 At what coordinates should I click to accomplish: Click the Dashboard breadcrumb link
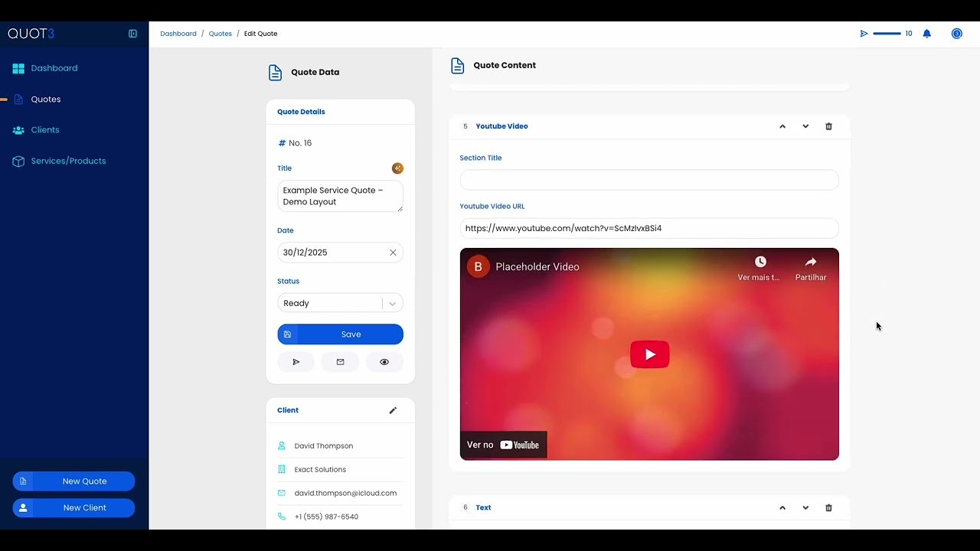178,34
